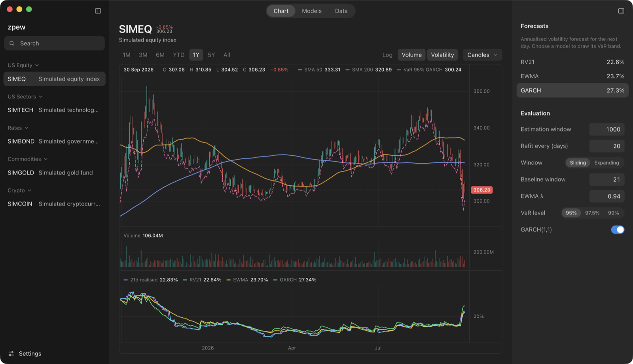Select the 1M time range
The height and width of the screenshot is (364, 633).
pos(127,55)
